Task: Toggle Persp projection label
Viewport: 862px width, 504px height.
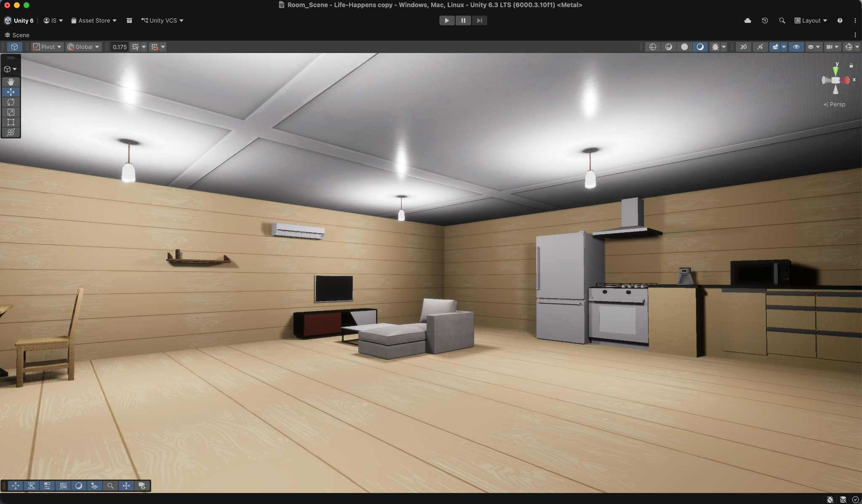Action: [834, 104]
